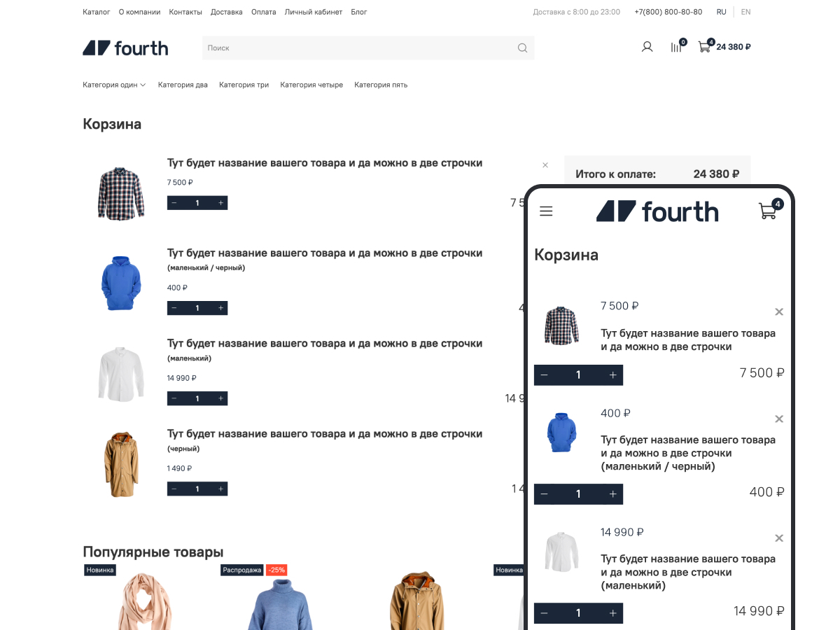Decrease quantity of mobile 14 990 ₽ item
Screen dimensions: 840x630
[x=545, y=613]
